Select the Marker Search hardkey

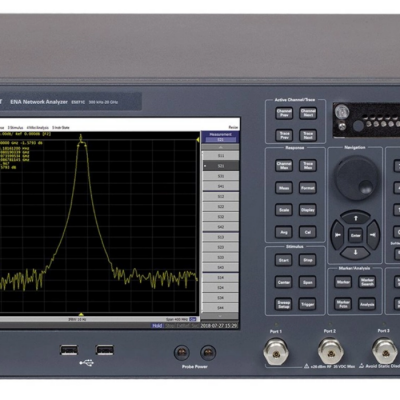point(367,282)
